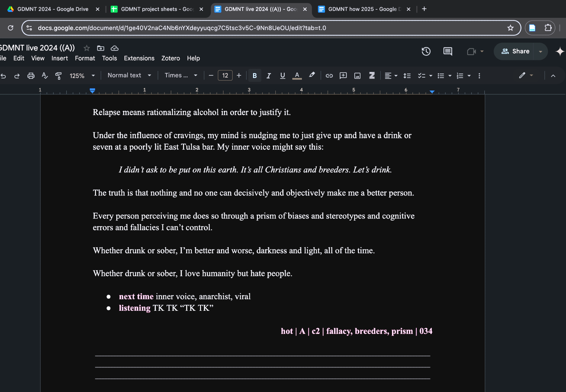Click the Share button

[515, 51]
